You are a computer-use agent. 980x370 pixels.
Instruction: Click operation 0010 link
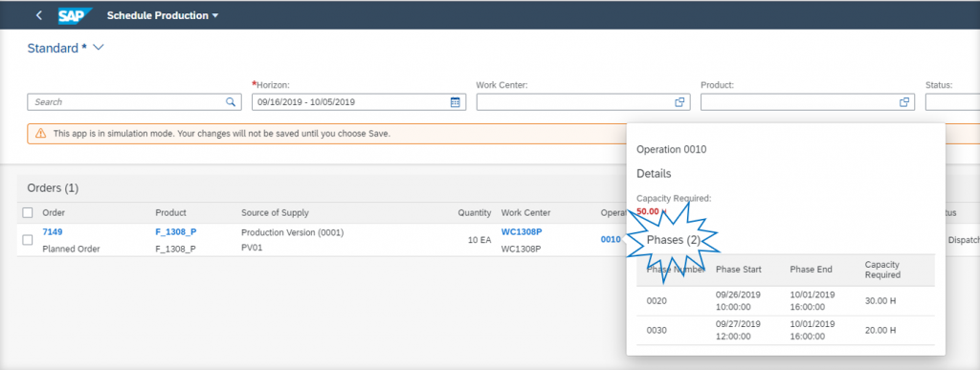click(611, 239)
